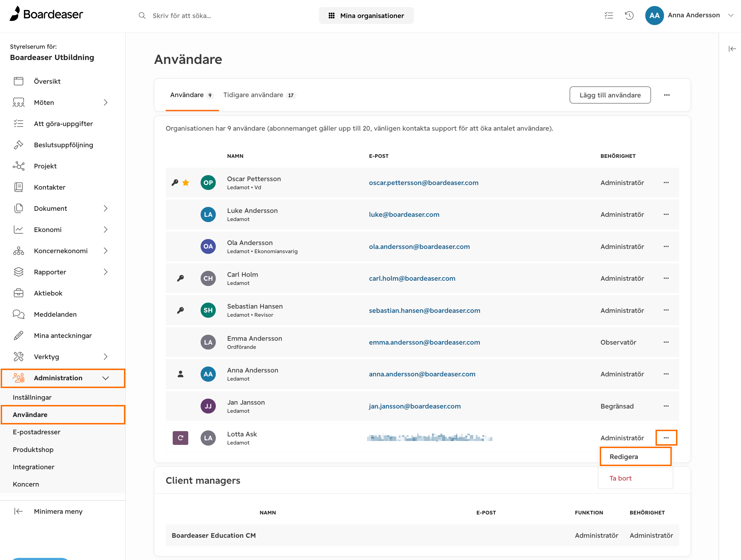Click the Sebastian Hansen name

(255, 306)
